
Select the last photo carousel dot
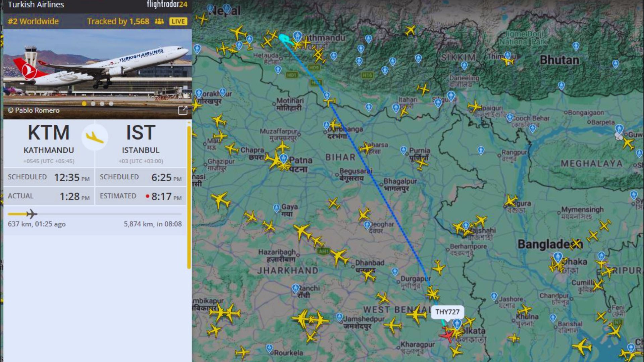111,104
